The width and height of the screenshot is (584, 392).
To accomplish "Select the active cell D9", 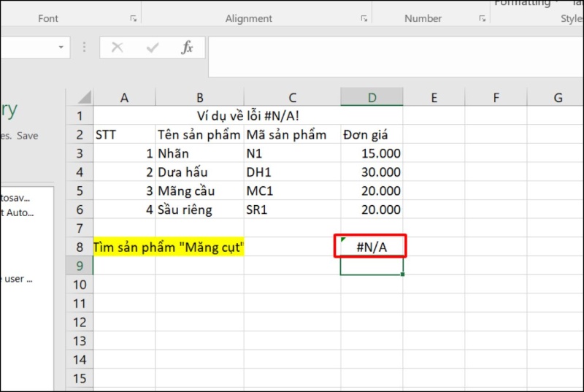I will coord(372,266).
